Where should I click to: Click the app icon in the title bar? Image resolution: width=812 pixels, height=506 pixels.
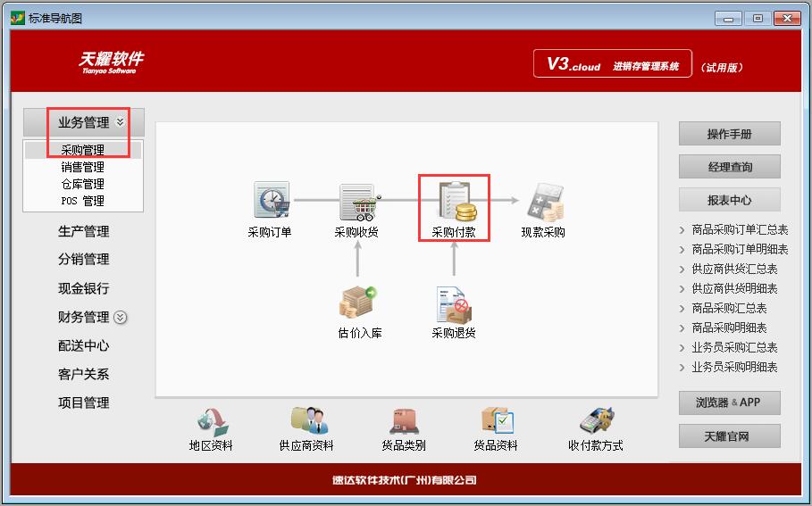(18, 18)
